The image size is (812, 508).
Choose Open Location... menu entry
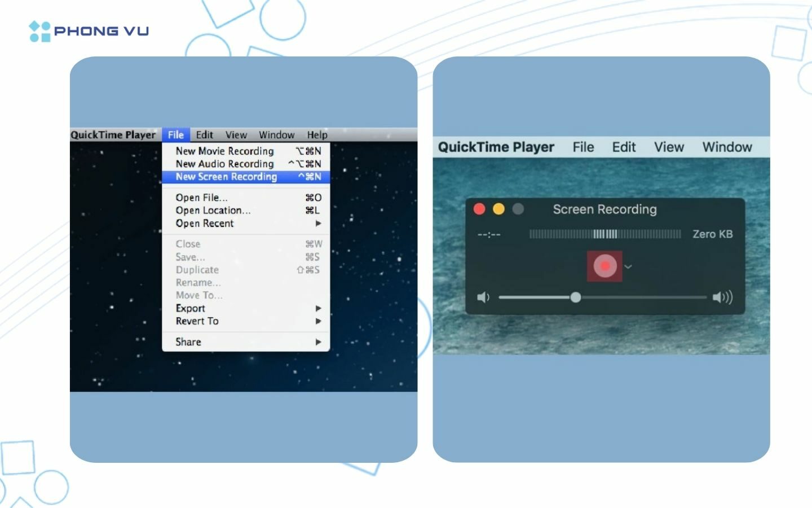[x=246, y=210]
